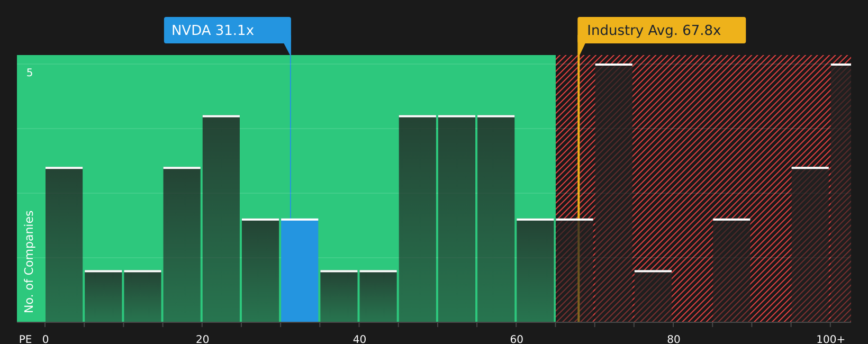Select the highlighted blue bar for PE 30 to 35
The image size is (868, 344).
click(x=300, y=270)
